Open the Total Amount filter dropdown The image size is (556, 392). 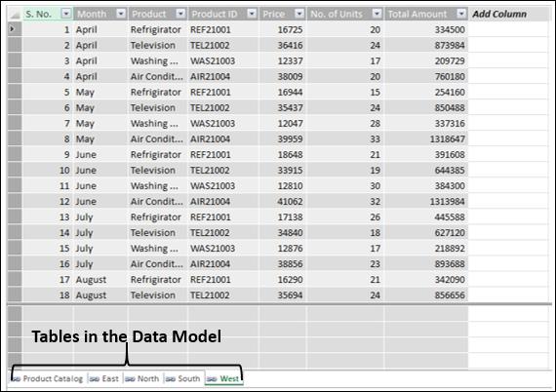(x=461, y=14)
